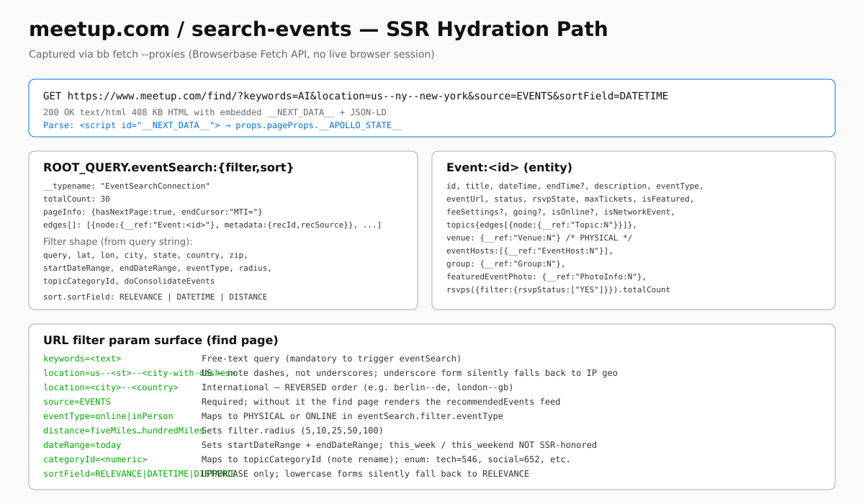Click the 'Sets filter.radius (5,10,25,50,100)' description
This screenshot has width=864, height=504.
click(x=292, y=431)
